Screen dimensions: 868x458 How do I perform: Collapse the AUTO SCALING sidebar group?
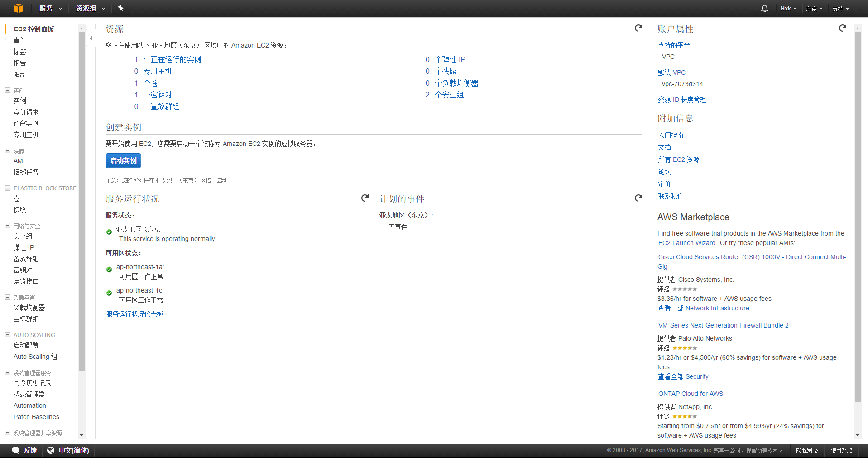[8, 335]
